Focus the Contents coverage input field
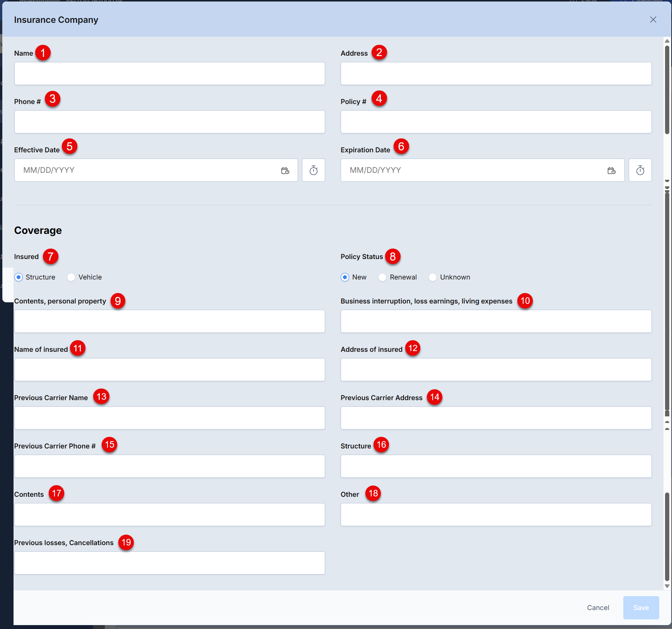 pos(170,515)
